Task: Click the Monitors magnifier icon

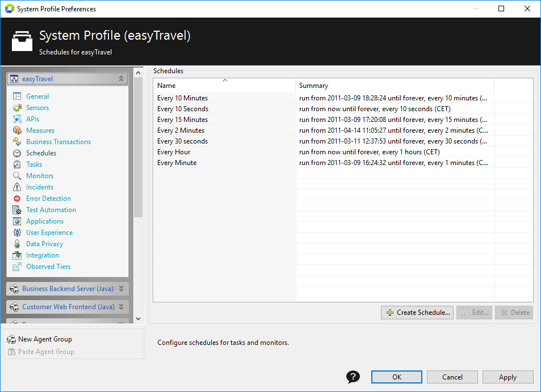Action: 17,176
